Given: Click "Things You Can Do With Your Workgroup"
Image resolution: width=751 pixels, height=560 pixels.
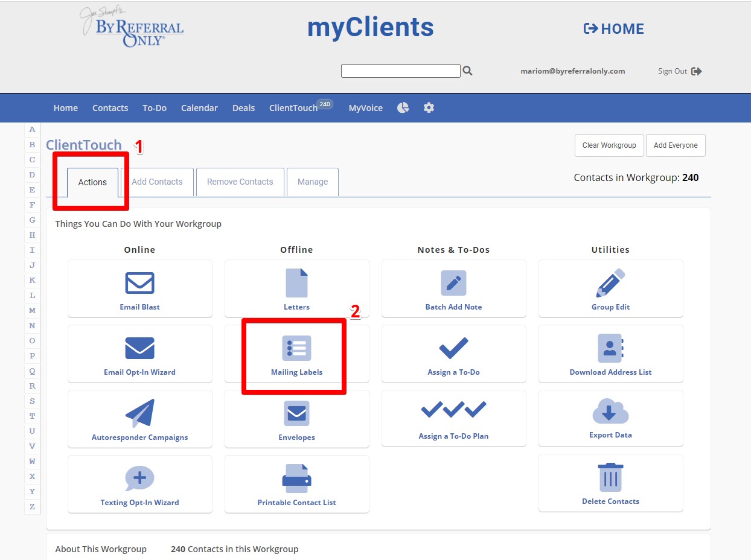Looking at the screenshot, I should [x=138, y=224].
